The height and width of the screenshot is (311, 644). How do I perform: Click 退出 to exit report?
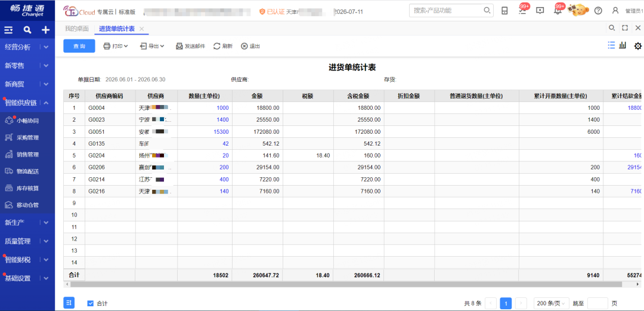click(250, 46)
